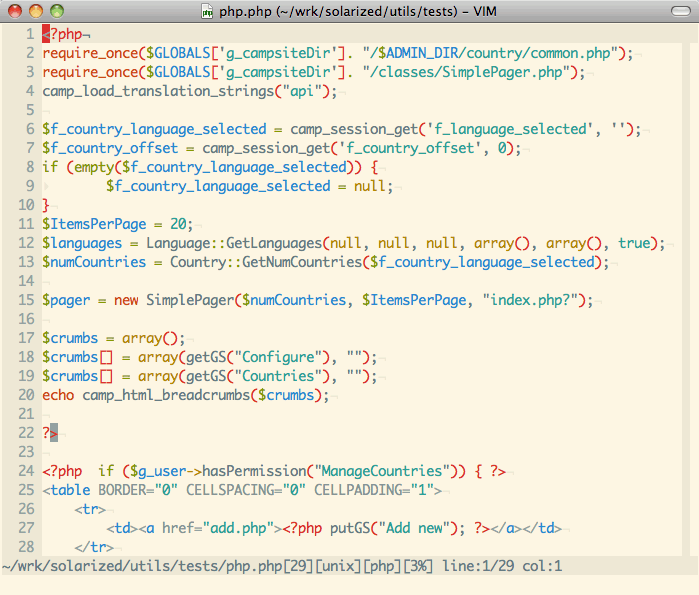
Task: Click the php.php document icon in title bar
Action: tap(208, 11)
